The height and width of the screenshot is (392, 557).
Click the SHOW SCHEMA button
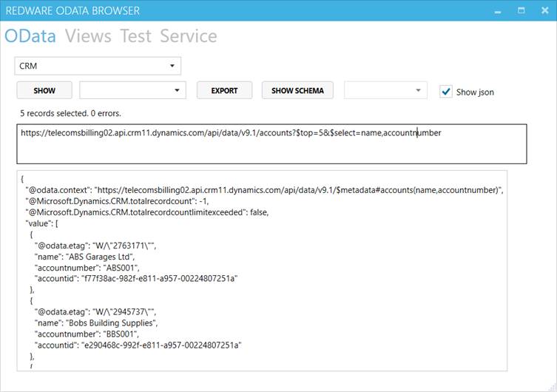[297, 90]
